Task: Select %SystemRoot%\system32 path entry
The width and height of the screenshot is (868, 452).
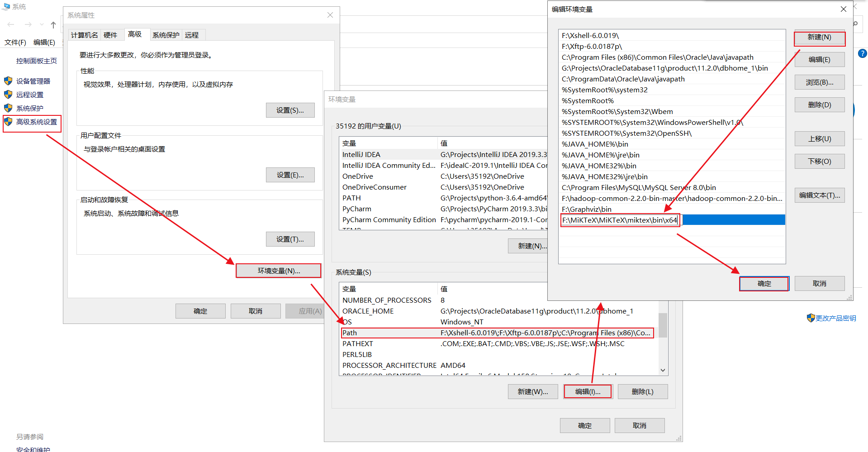Action: [672, 90]
